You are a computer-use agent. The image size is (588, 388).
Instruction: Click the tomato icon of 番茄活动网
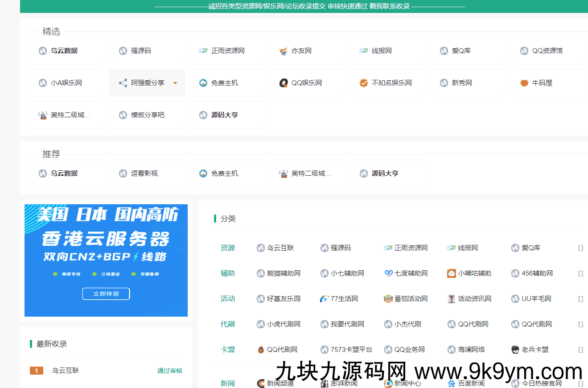(388, 299)
